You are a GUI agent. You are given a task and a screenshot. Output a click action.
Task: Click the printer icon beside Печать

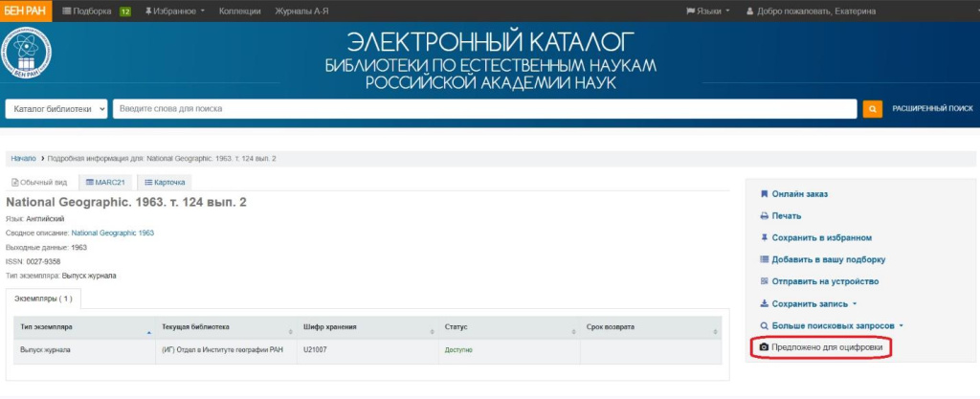[x=764, y=216]
